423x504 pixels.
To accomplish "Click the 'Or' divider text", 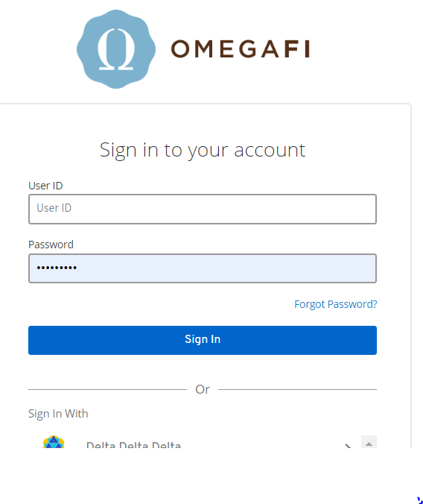I will pyautogui.click(x=203, y=390).
